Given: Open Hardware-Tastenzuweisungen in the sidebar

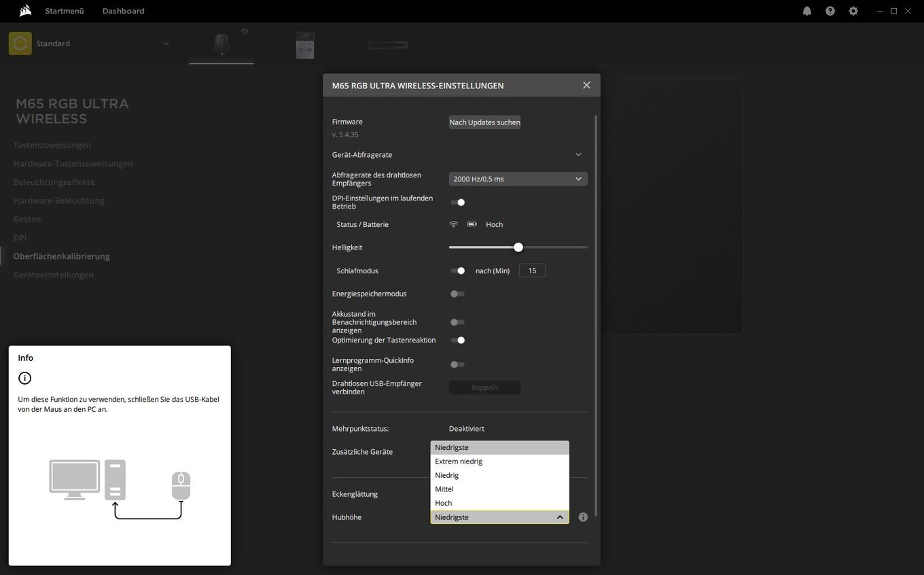Looking at the screenshot, I should pyautogui.click(x=73, y=163).
